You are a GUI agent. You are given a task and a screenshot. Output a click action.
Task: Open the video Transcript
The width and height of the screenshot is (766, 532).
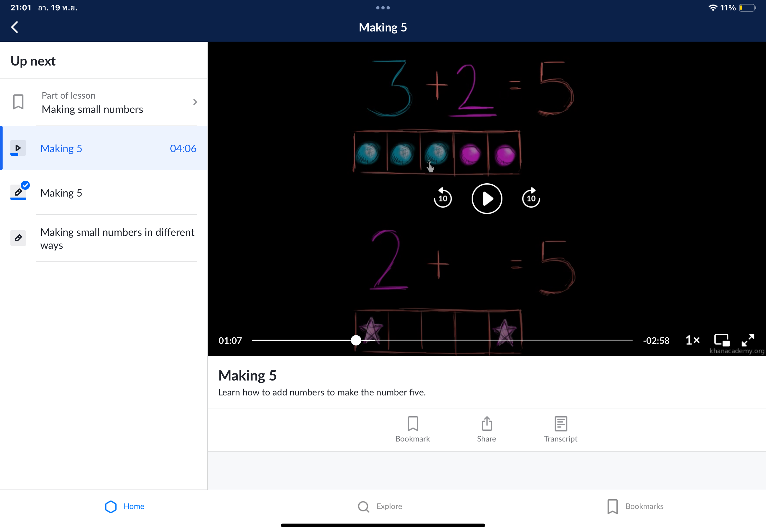point(561,429)
